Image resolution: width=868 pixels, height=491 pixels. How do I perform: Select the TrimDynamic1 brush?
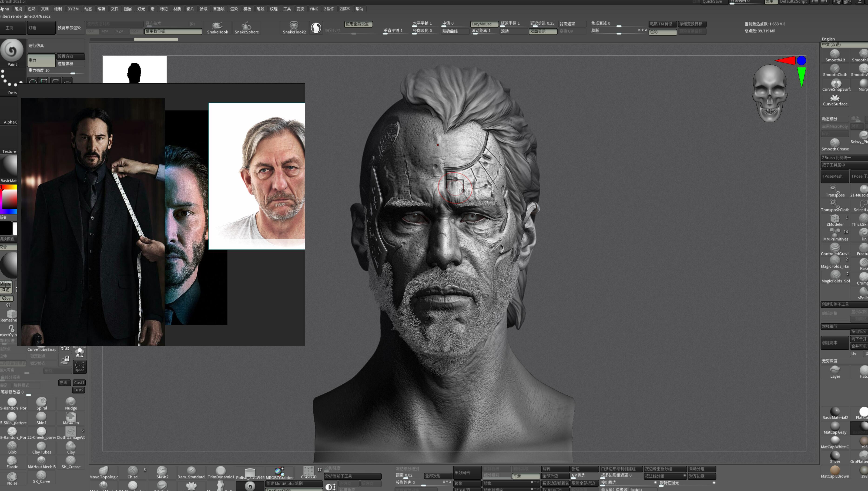pos(221,472)
